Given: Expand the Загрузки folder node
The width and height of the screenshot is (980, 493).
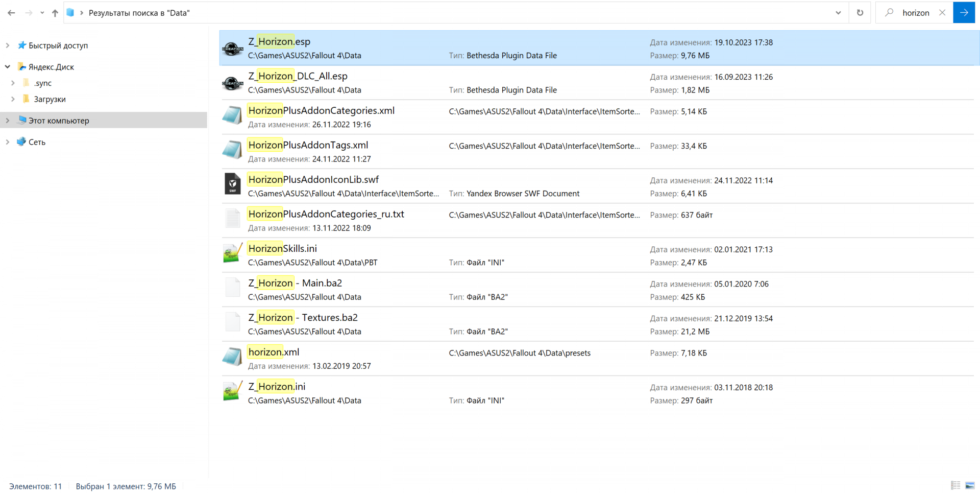Looking at the screenshot, I should 13,99.
